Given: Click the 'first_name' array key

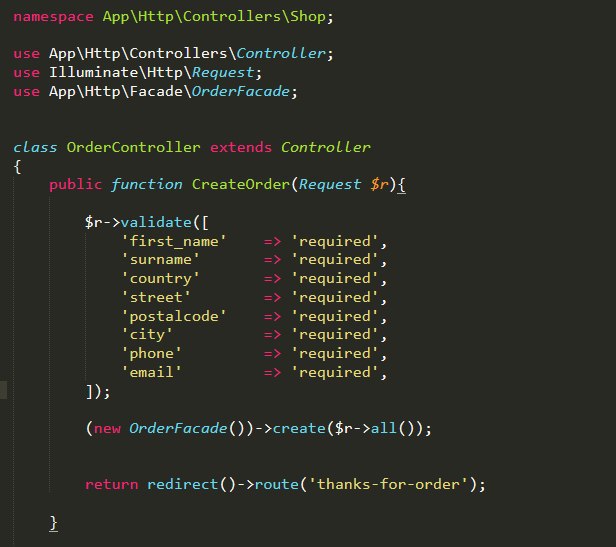Looking at the screenshot, I should pos(174,241).
